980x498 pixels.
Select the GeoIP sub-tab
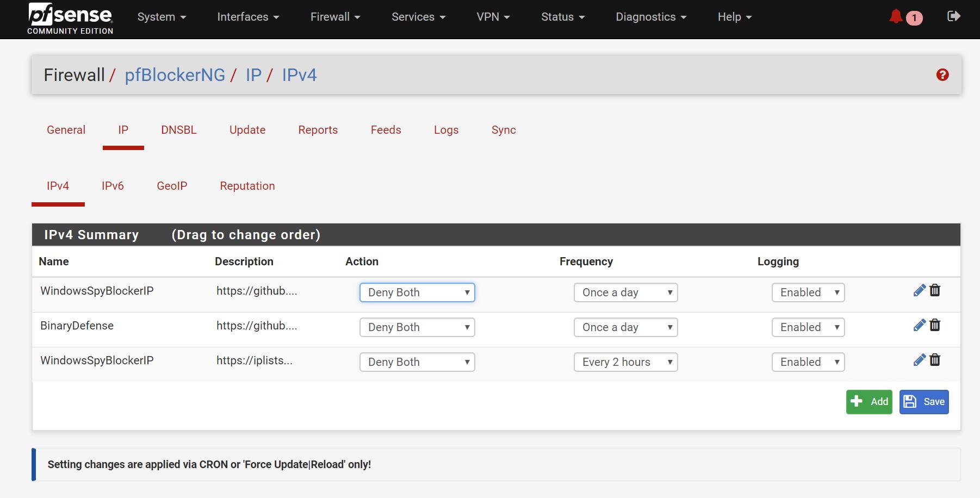click(172, 186)
